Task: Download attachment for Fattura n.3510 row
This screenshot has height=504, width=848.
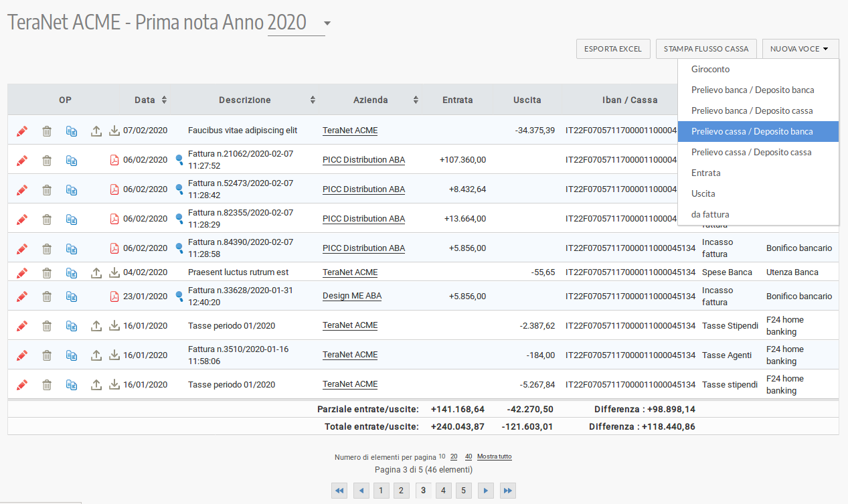Action: click(x=114, y=355)
